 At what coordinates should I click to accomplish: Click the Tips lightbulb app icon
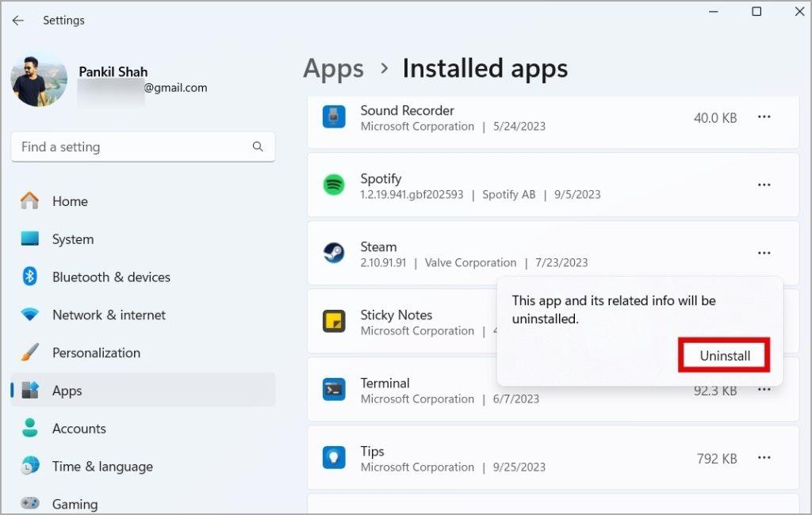point(334,457)
